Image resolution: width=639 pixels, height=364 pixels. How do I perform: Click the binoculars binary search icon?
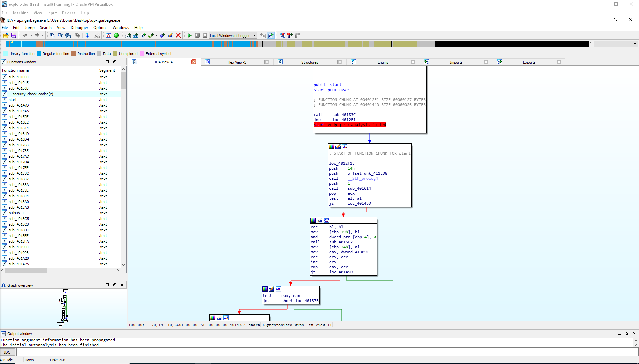68,35
